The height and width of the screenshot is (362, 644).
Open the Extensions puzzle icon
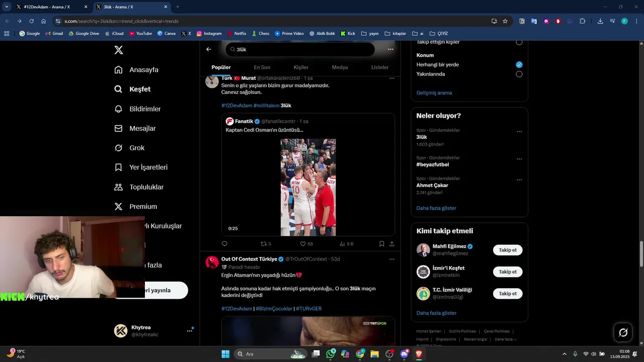click(582, 21)
